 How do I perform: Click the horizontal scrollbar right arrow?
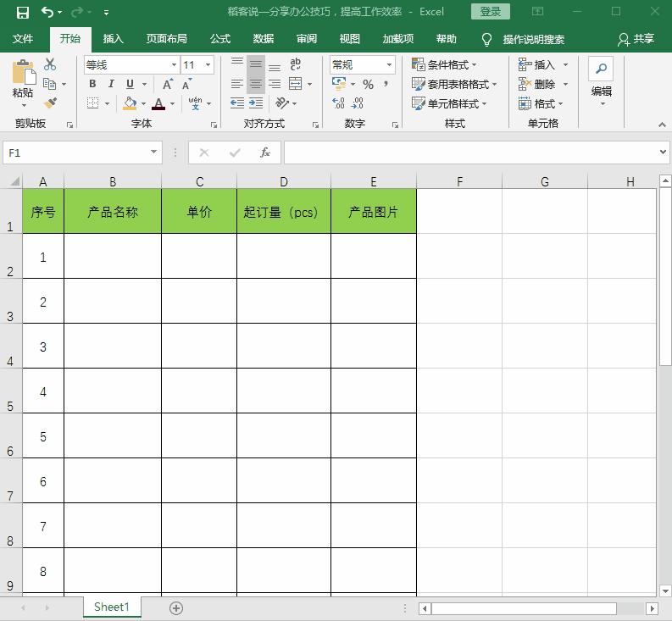point(653,608)
